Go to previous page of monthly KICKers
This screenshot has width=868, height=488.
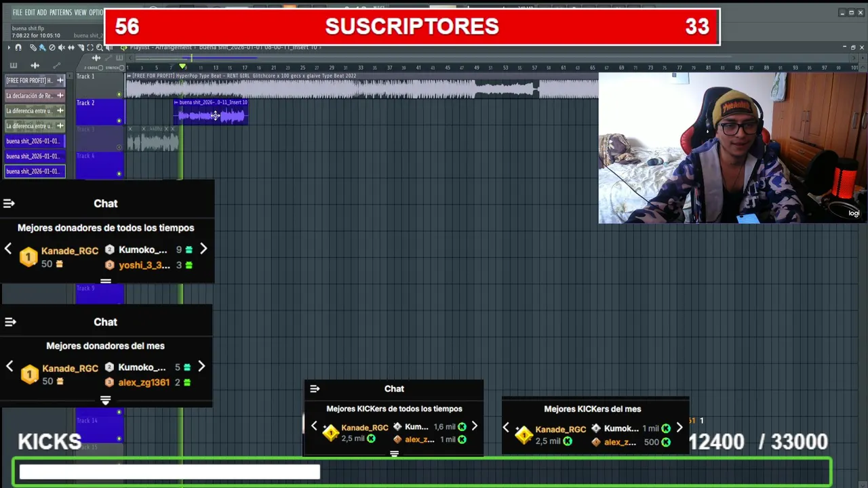tap(506, 428)
